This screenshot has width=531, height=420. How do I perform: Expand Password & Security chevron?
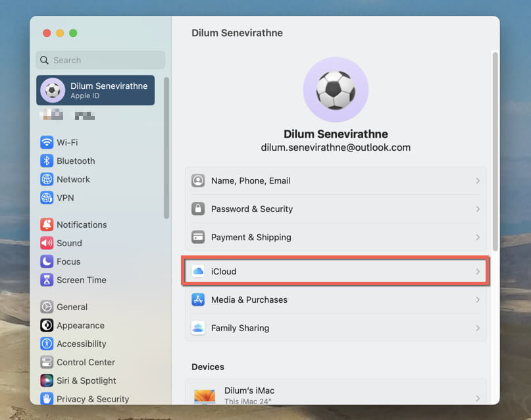[x=478, y=209]
